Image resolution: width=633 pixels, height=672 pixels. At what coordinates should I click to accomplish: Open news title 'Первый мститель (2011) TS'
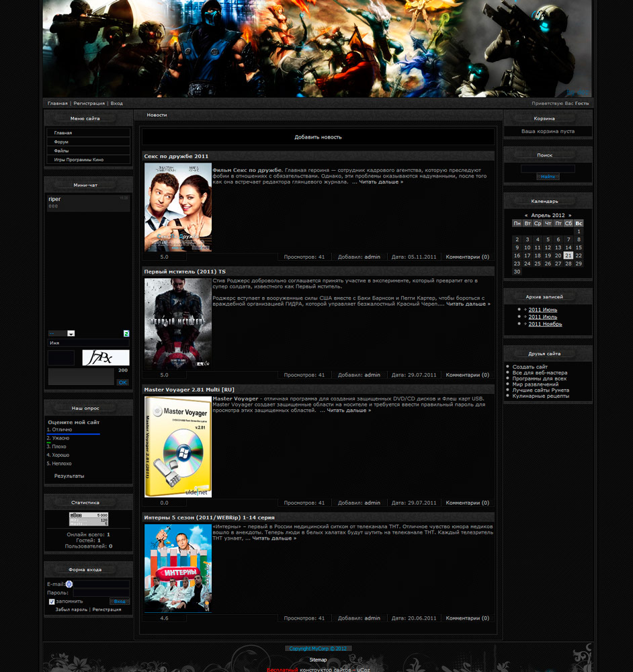point(185,271)
